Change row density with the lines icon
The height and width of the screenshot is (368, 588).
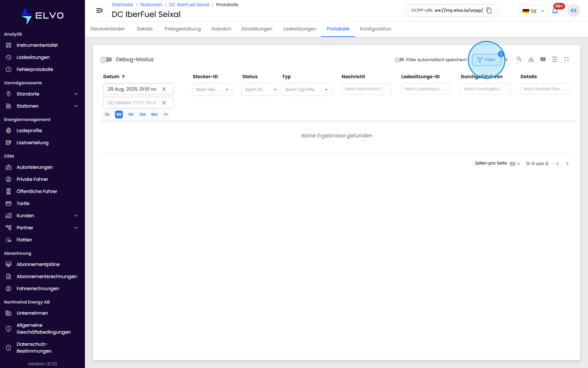tap(555, 59)
